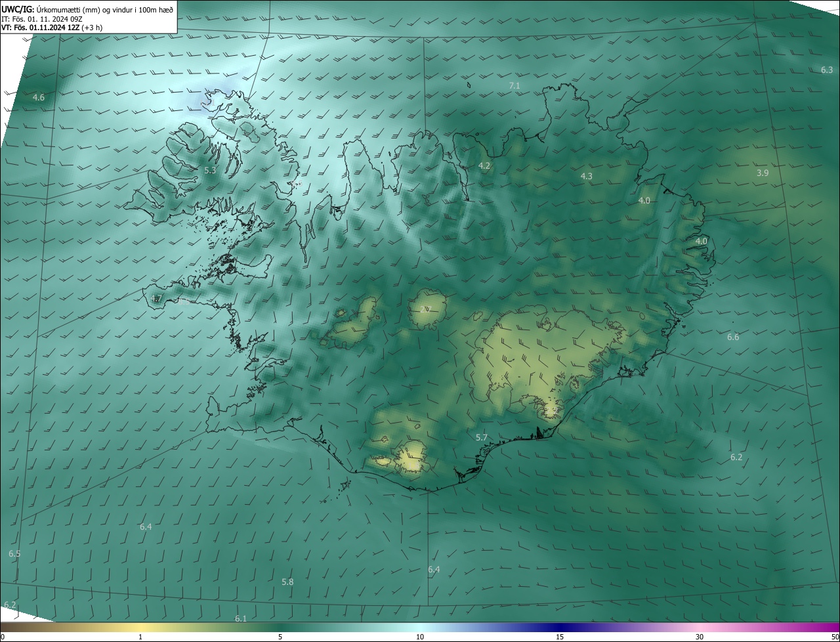The width and height of the screenshot is (840, 642).
Task: Click the '5' tick on the color scale
Action: click(280, 637)
